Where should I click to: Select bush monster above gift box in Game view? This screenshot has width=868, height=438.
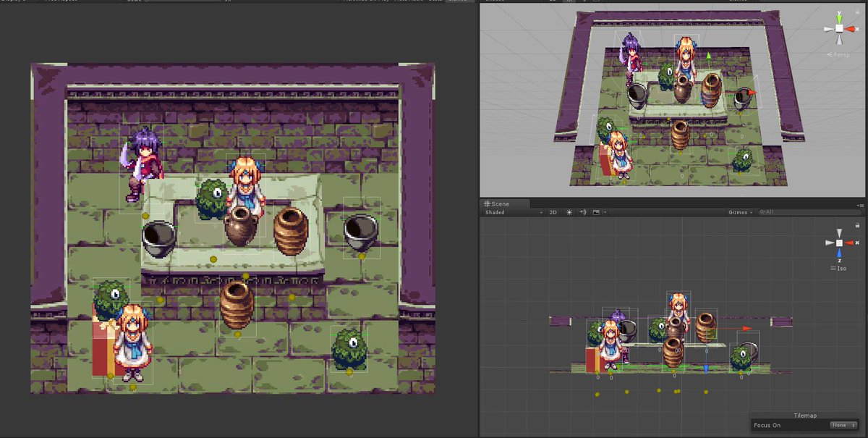111,300
